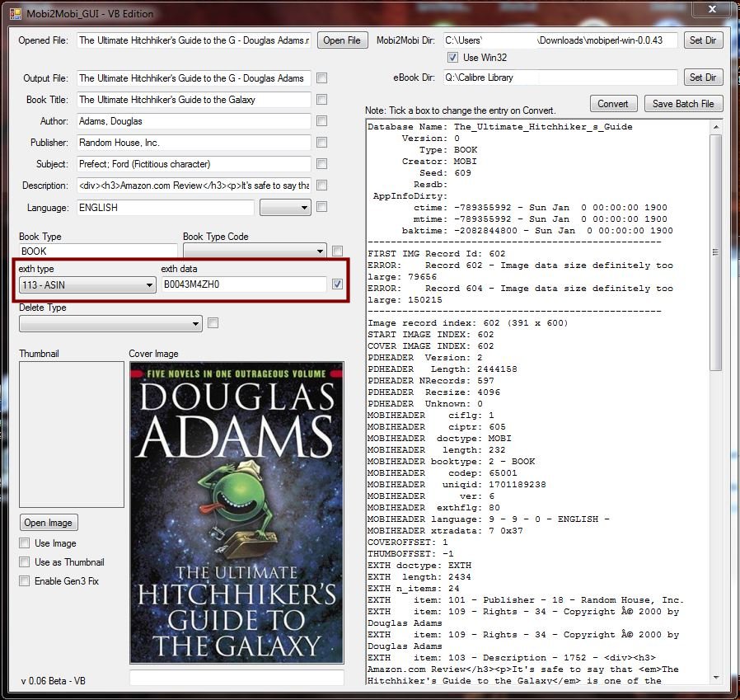Click the 'Note: Tick a box' hint text
The image size is (740, 700).
460,110
